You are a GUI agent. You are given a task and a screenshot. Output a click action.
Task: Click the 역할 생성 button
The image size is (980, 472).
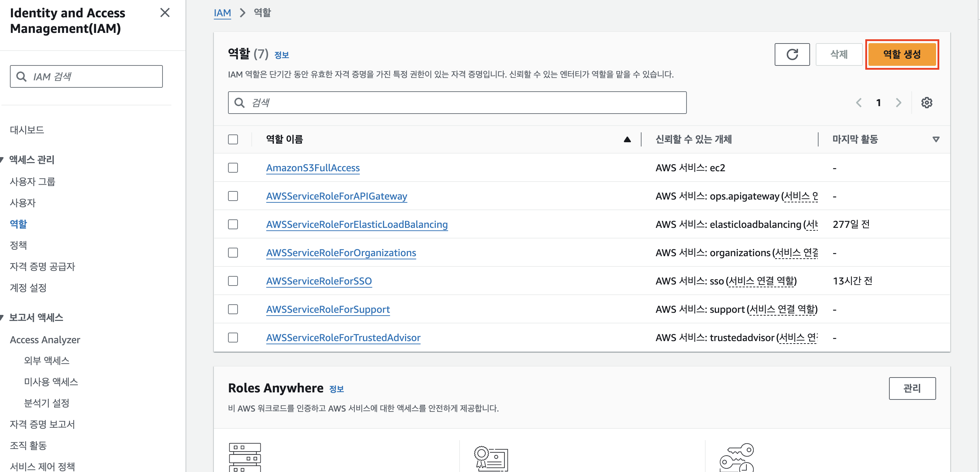[902, 54]
